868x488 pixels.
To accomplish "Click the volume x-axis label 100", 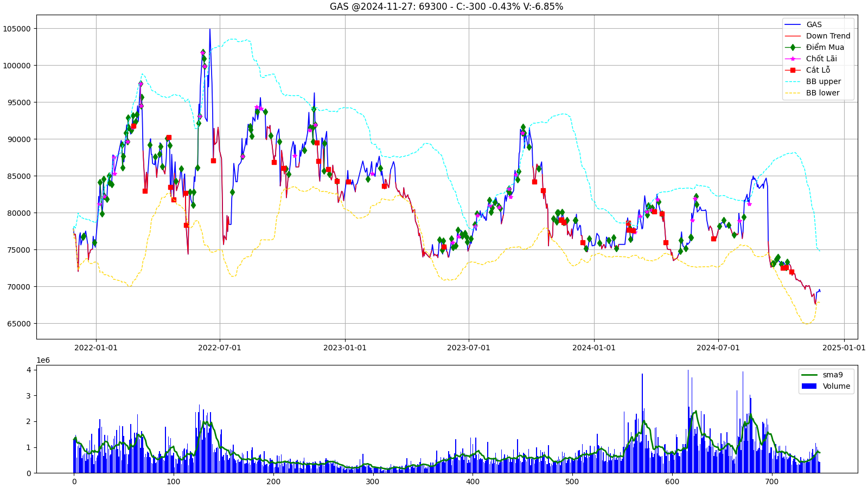I will (x=174, y=481).
